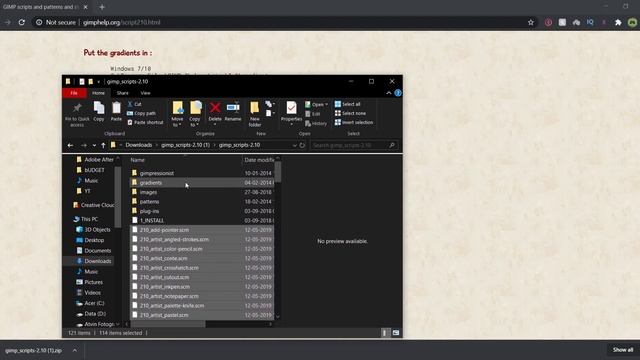Click the Edit command in Open group
The image size is (640, 360).
point(313,114)
